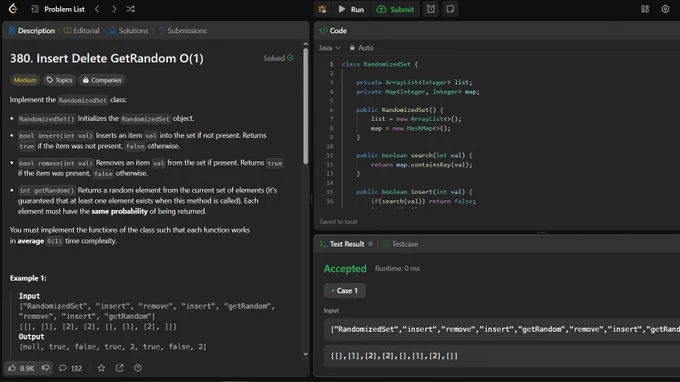680x382 pixels.
Task: Click the Example 1 heading
Action: (28, 278)
